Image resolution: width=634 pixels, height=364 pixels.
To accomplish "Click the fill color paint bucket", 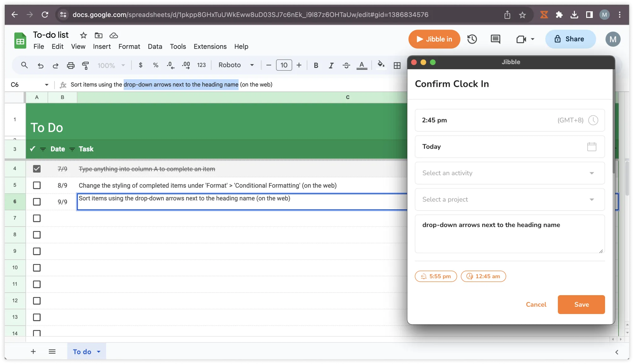I will pyautogui.click(x=381, y=65).
